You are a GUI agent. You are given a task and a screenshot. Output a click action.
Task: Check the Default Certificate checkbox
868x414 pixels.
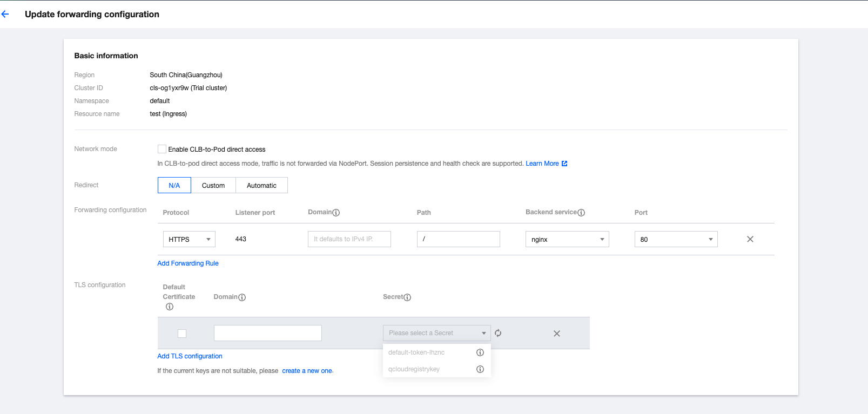[x=182, y=334]
